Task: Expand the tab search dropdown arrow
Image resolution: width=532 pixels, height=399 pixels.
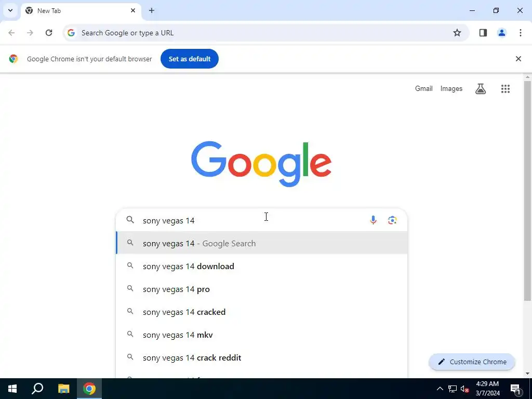Action: pos(10,10)
